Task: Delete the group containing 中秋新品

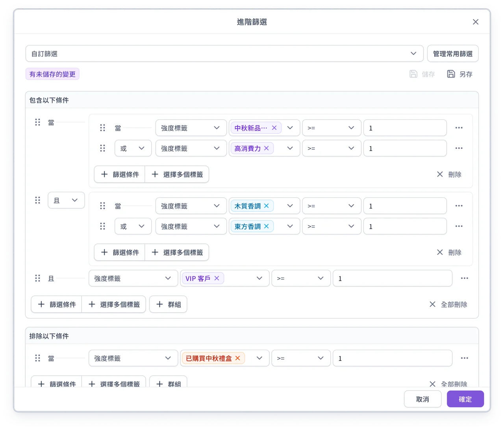Action: (449, 174)
